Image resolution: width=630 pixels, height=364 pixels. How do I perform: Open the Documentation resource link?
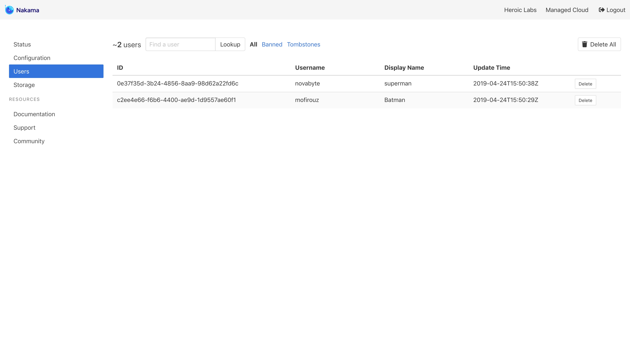click(x=34, y=114)
